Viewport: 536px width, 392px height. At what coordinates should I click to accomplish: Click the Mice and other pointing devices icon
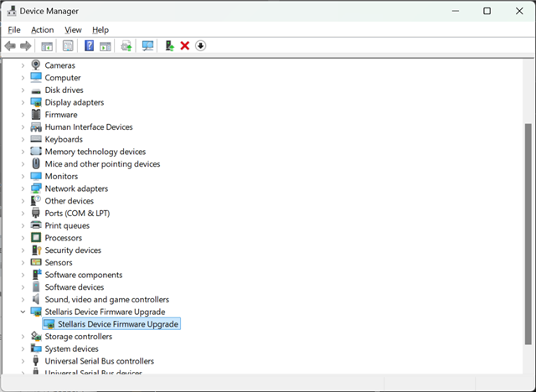point(36,163)
